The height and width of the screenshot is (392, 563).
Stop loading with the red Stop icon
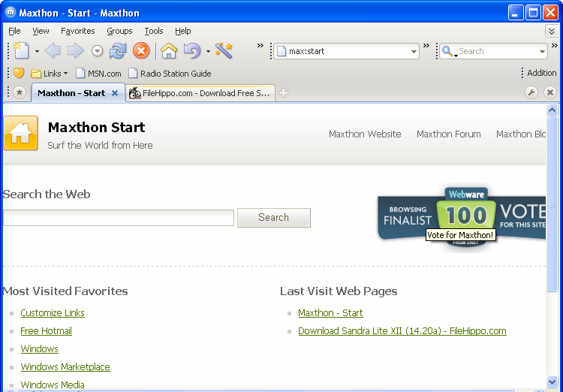[141, 50]
